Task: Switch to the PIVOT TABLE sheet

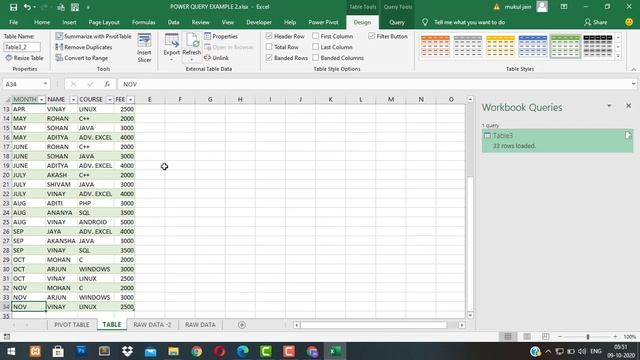Action: [x=72, y=325]
